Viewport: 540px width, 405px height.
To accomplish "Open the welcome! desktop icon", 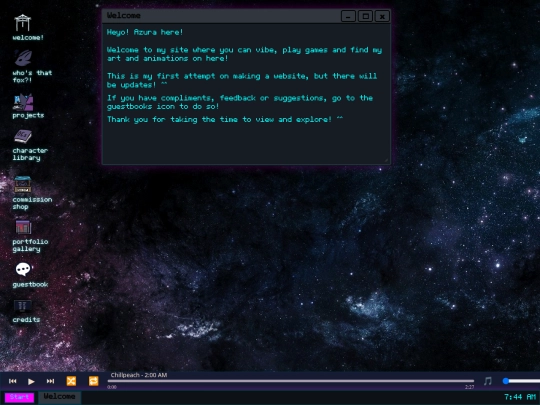I will pos(23,23).
